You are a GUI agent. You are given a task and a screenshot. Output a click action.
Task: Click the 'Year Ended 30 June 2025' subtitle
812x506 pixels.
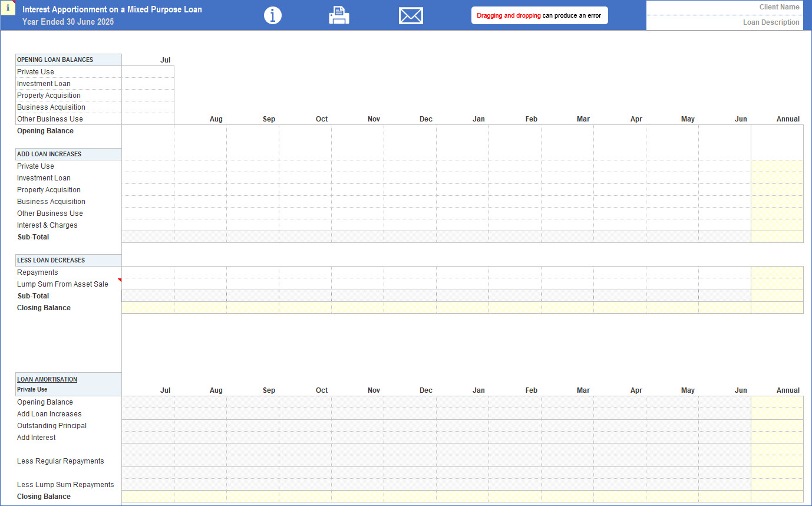point(68,22)
